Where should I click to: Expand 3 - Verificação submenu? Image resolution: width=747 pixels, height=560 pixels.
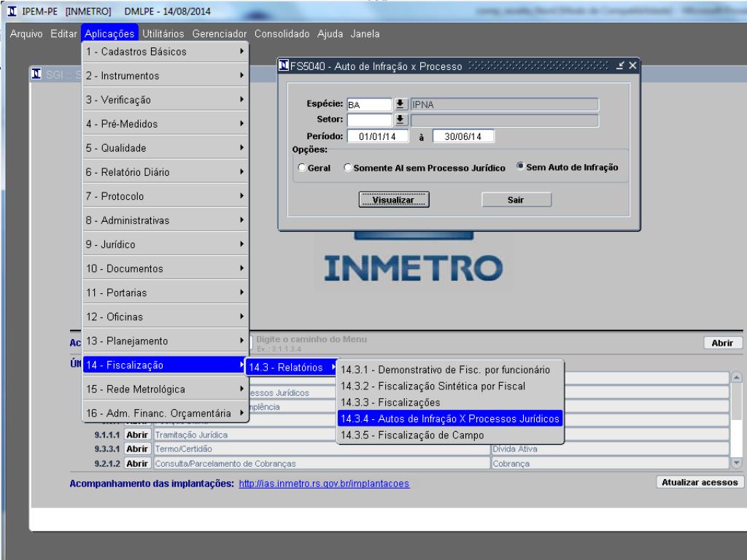(x=166, y=99)
